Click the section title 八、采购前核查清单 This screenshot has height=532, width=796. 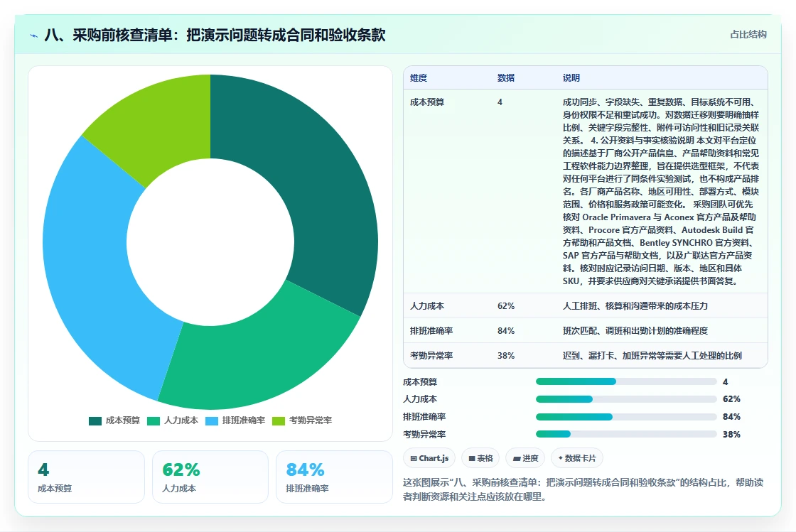(x=215, y=35)
